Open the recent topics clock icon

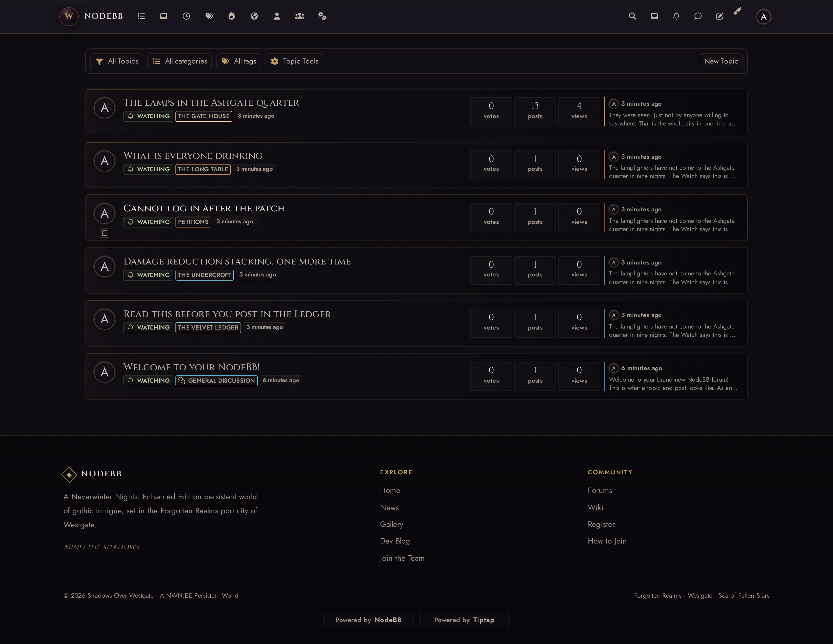click(x=186, y=16)
